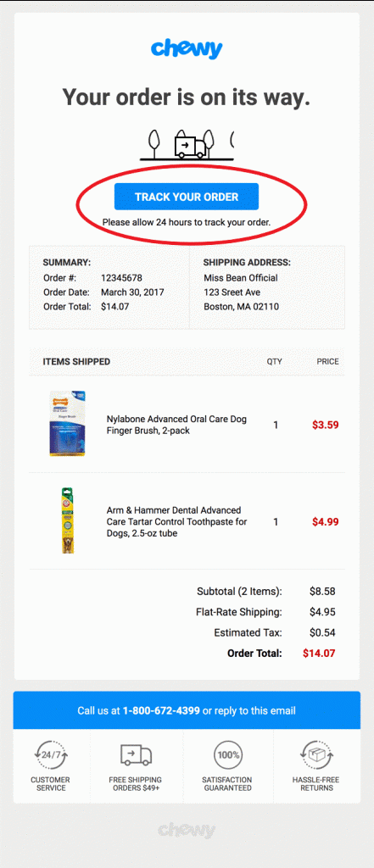Click the free shipping truck icon
This screenshot has width=374, height=868.
coord(137,754)
